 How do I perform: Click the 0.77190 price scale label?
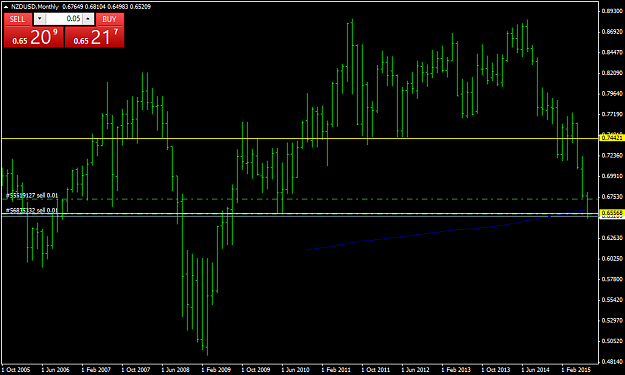pos(612,114)
